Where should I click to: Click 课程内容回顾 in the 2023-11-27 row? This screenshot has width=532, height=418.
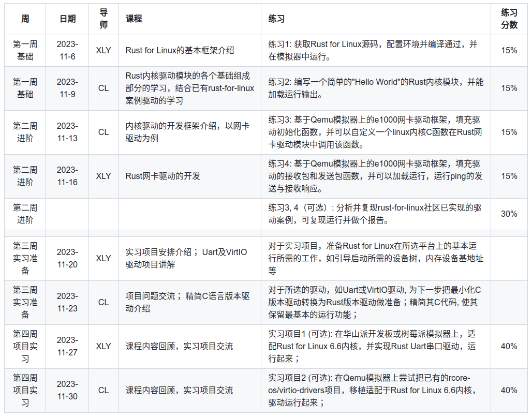[189, 347]
